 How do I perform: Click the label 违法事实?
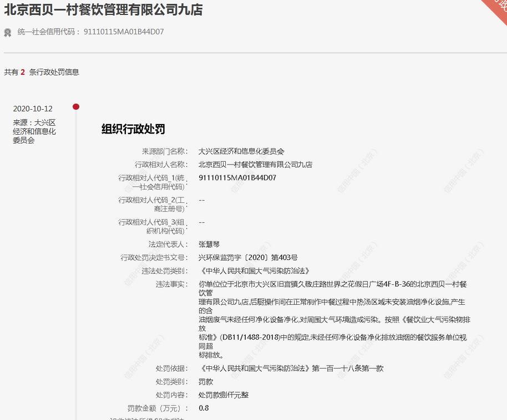[172, 284]
